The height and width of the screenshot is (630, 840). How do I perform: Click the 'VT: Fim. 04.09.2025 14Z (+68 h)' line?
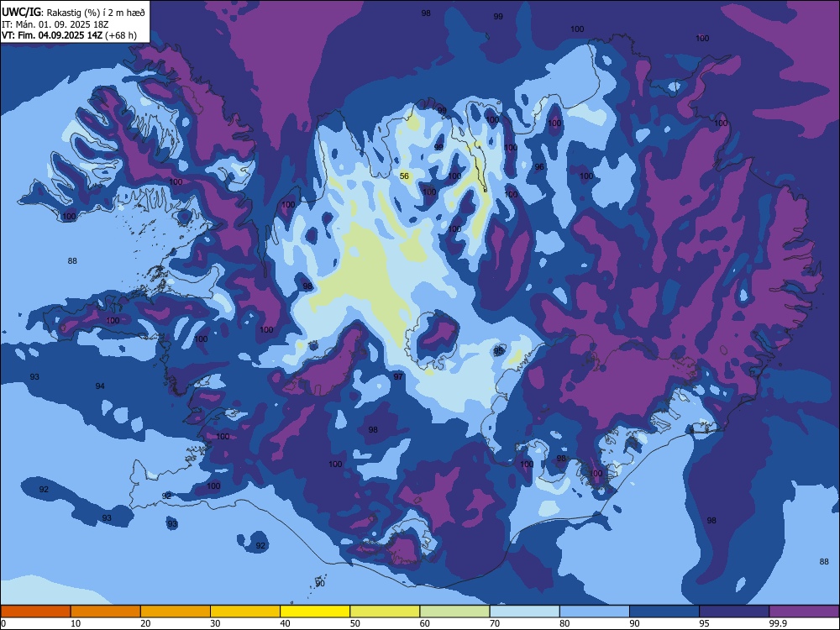pos(69,36)
